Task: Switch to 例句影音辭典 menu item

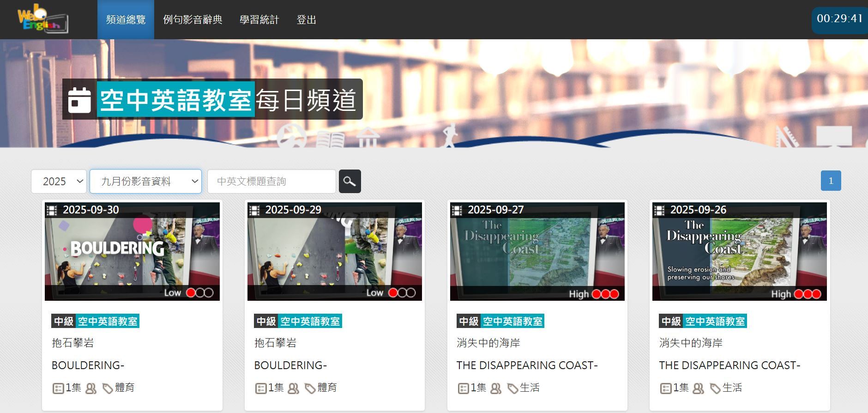Action: (193, 20)
